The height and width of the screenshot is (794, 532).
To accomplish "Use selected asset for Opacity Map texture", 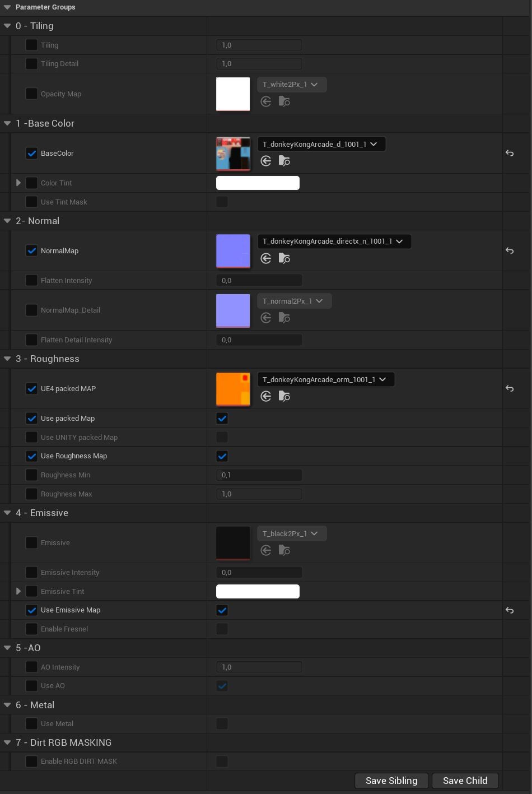I will 266,101.
